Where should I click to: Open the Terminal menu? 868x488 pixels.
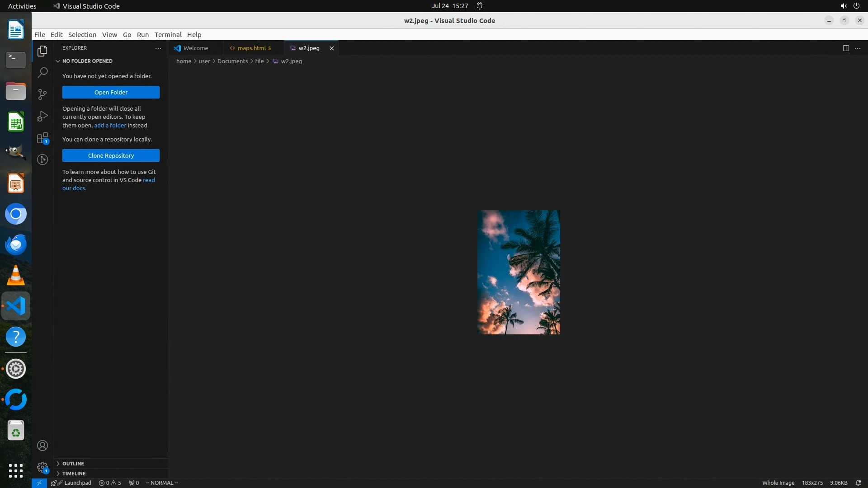tap(168, 35)
